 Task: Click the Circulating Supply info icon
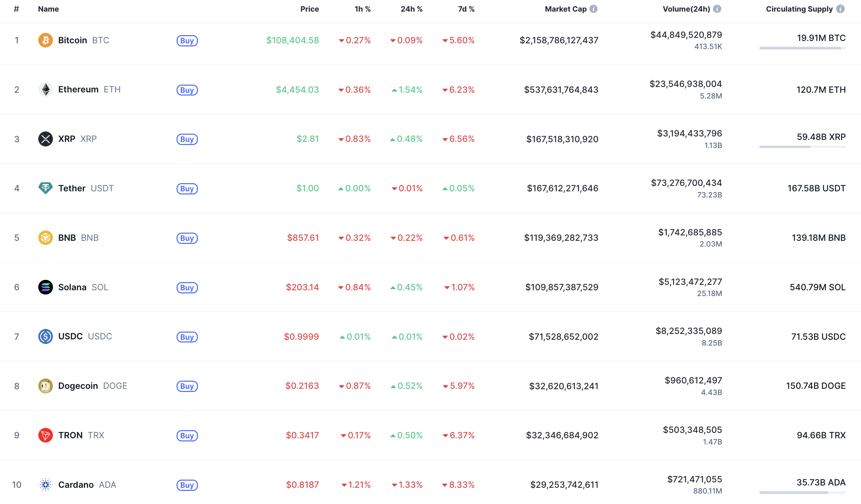(841, 9)
